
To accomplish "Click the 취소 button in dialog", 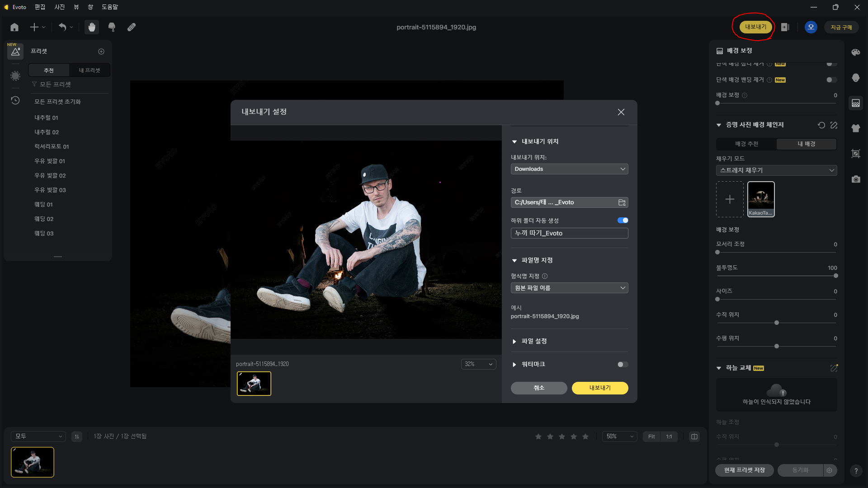I will tap(538, 388).
